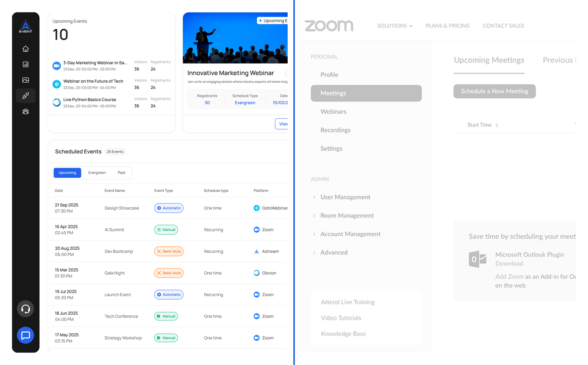The image size is (588, 365).
Task: Click the Platform column header
Action: (261, 191)
